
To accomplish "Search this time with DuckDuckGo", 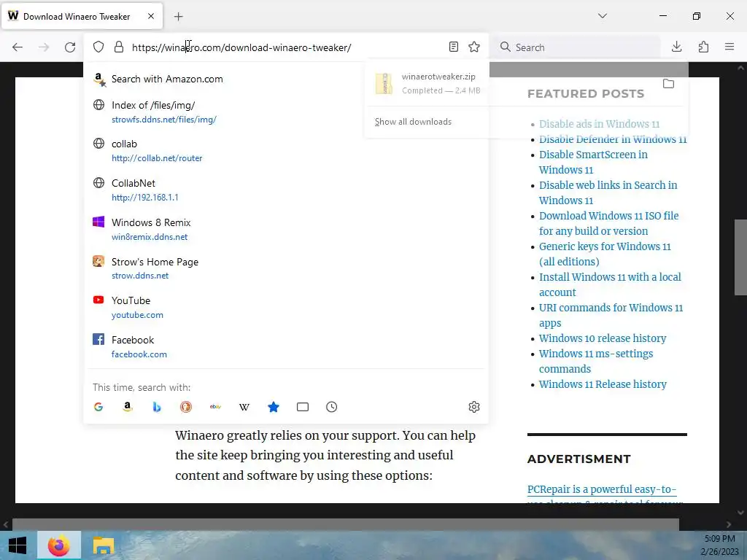I will pyautogui.click(x=186, y=407).
